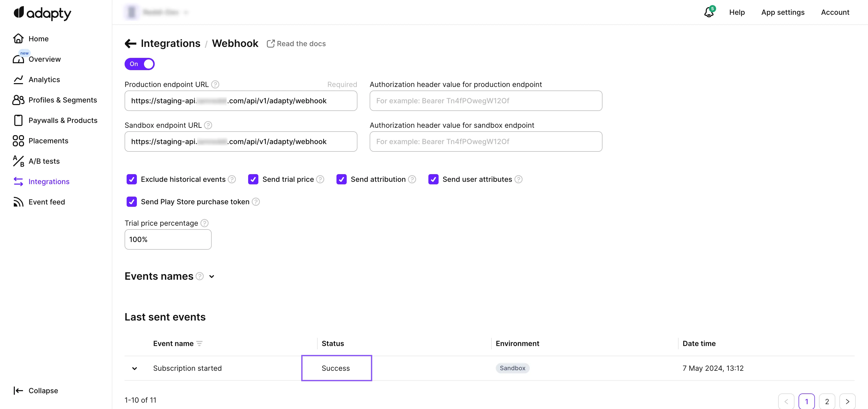Screen dimensions: 868x409
Task: Click the Send attribution help icon
Action: click(412, 180)
